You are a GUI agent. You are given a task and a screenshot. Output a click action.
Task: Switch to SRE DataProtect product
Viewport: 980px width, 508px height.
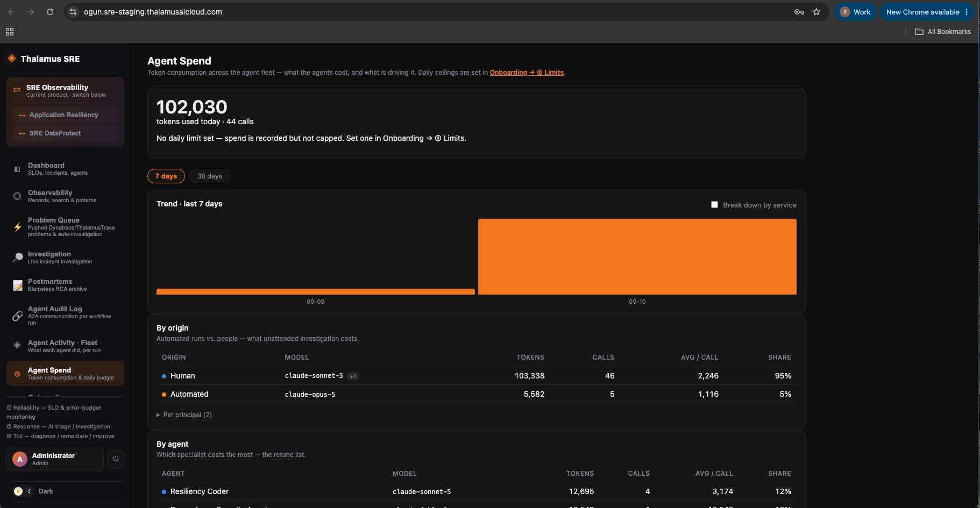65,133
